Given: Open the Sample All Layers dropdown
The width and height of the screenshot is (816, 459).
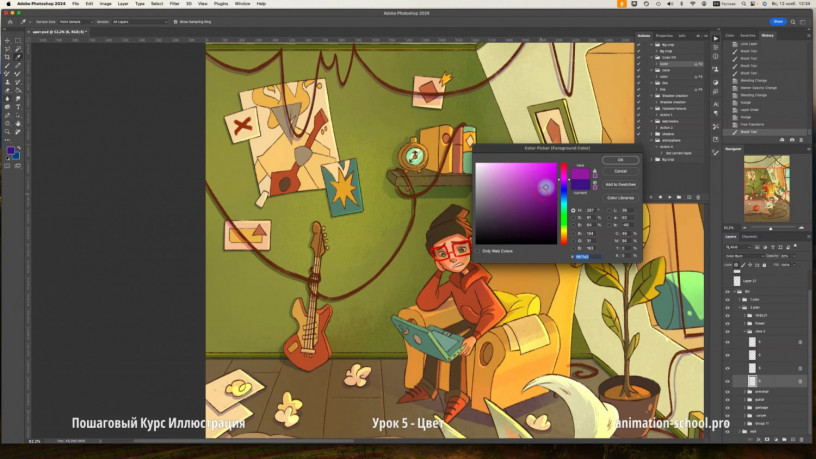Looking at the screenshot, I should 138,21.
